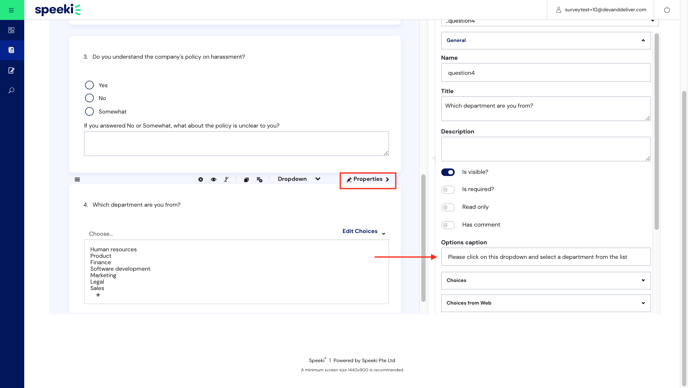Image resolution: width=688 pixels, height=388 pixels.
Task: Click the required-marker icon in the question toolbar
Action: point(201,180)
